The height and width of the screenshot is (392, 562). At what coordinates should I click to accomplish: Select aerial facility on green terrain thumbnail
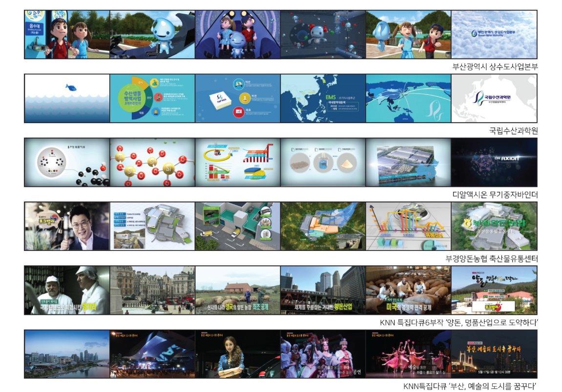pyautogui.click(x=323, y=226)
